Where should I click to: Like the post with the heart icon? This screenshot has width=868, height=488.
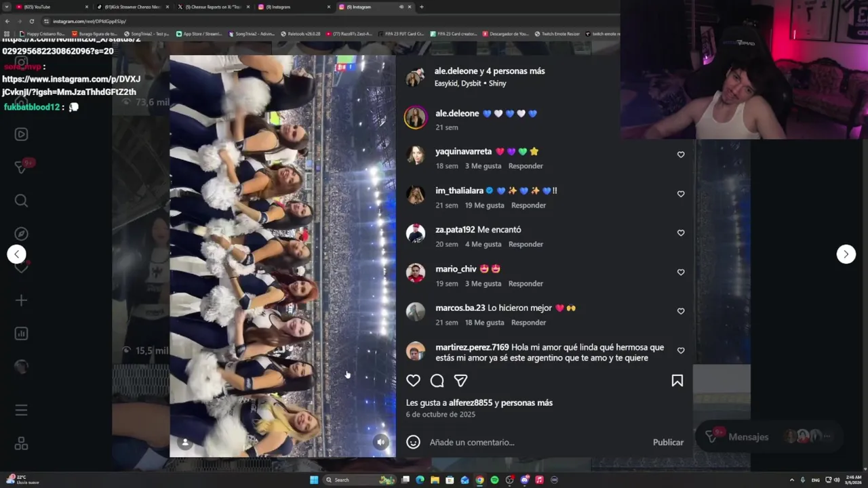(x=413, y=381)
